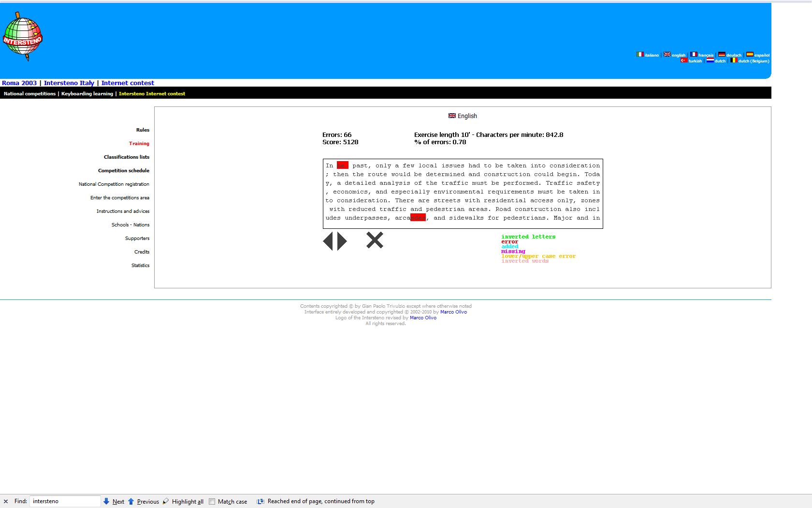
Task: Open Instructions and advices
Action: pos(123,211)
